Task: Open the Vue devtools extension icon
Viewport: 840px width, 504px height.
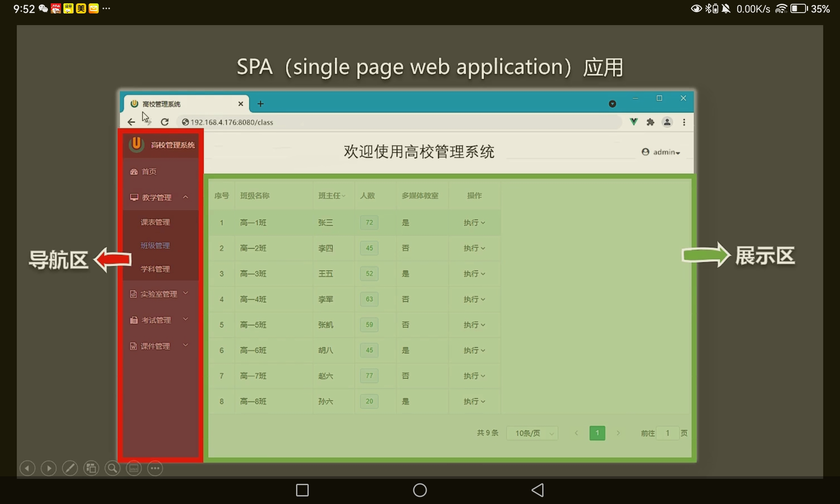Action: pyautogui.click(x=634, y=122)
